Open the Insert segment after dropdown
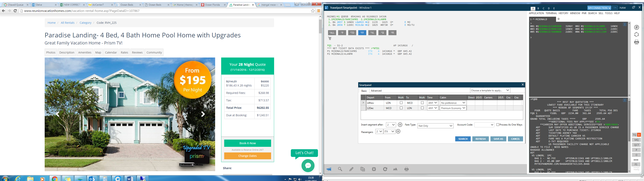The image size is (644, 181). click(x=391, y=125)
